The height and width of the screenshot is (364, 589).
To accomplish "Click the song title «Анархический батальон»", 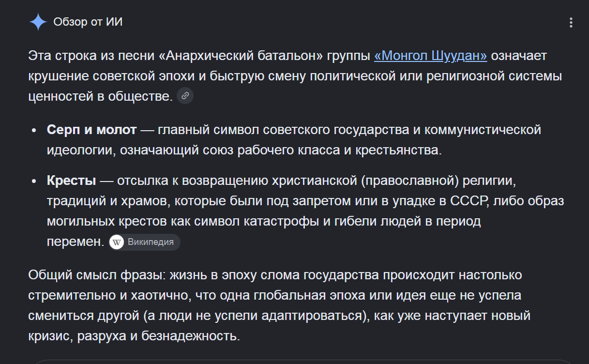I will [241, 56].
